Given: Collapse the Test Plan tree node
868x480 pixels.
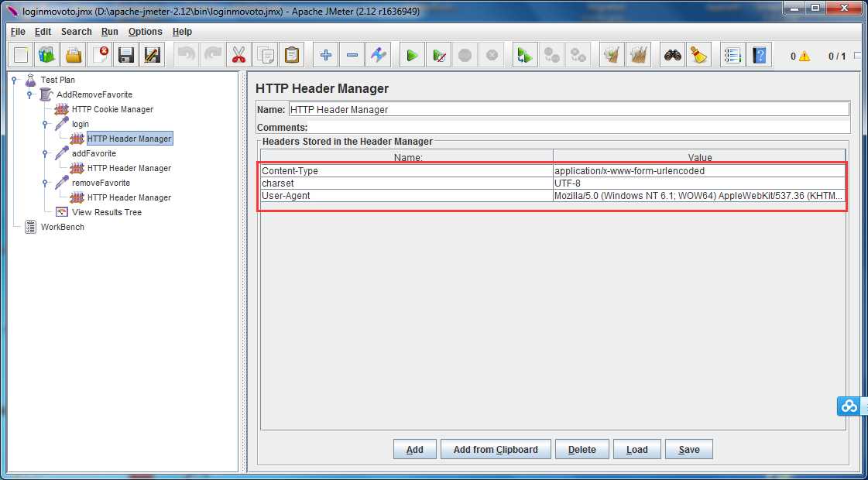Looking at the screenshot, I should click(x=15, y=81).
